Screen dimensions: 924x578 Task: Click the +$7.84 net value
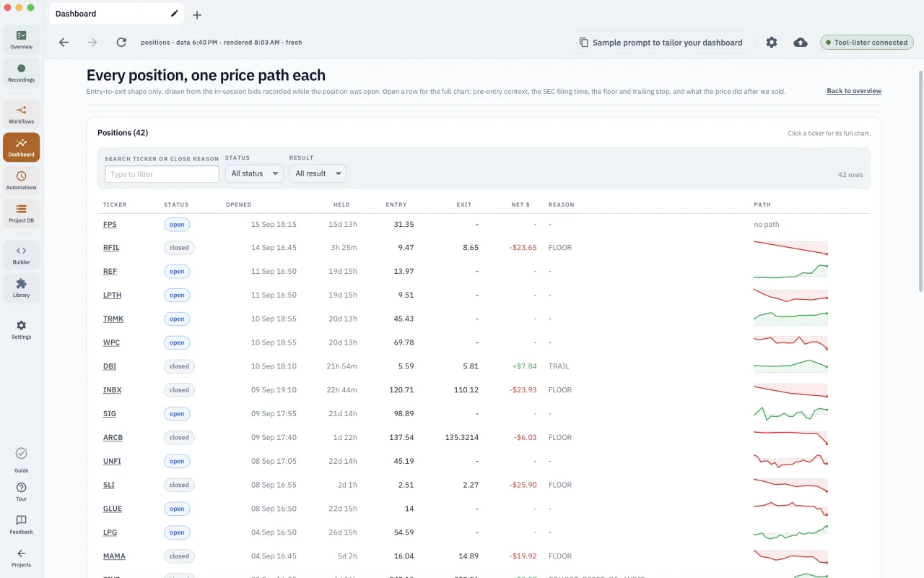[525, 366]
